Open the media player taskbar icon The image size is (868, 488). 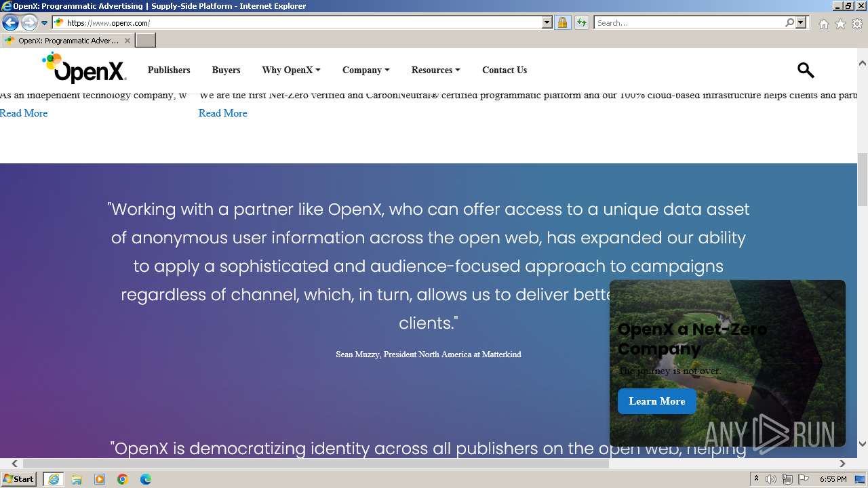click(x=100, y=479)
